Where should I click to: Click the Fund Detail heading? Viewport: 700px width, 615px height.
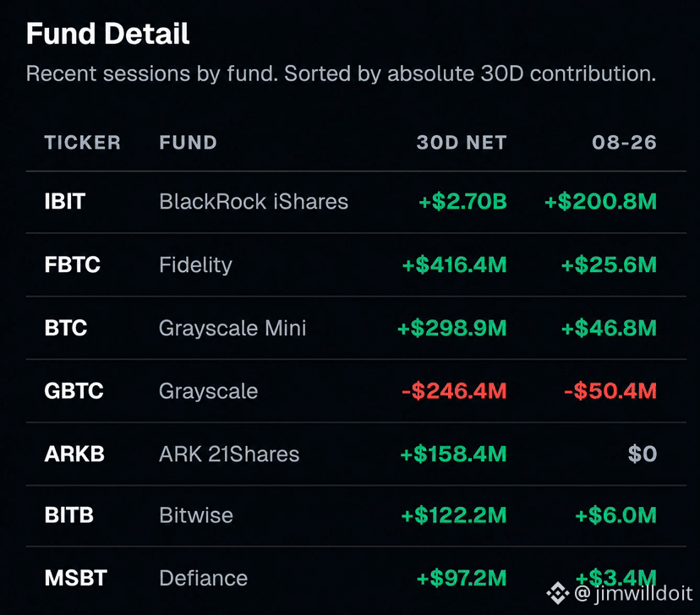107,34
